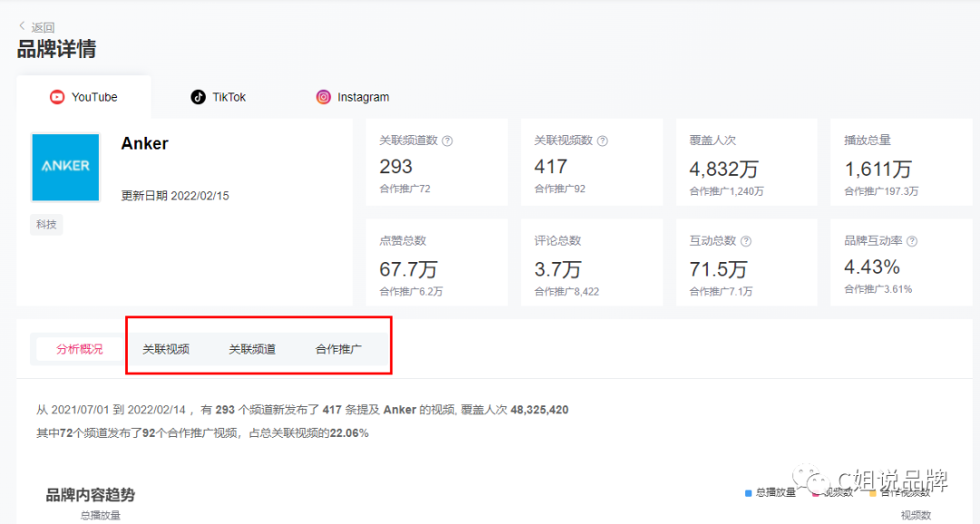Click the 合作推广72 subtext
980x524 pixels.
click(x=405, y=189)
